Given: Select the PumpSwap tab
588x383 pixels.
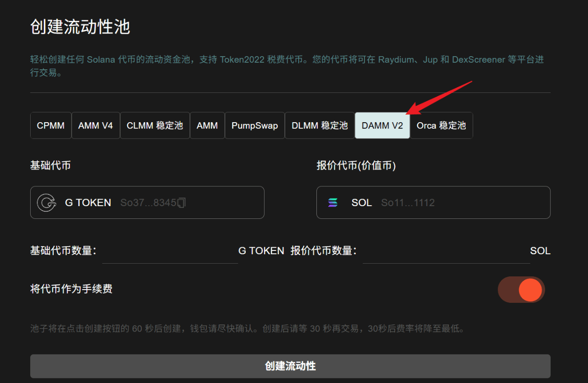Looking at the screenshot, I should point(255,125).
